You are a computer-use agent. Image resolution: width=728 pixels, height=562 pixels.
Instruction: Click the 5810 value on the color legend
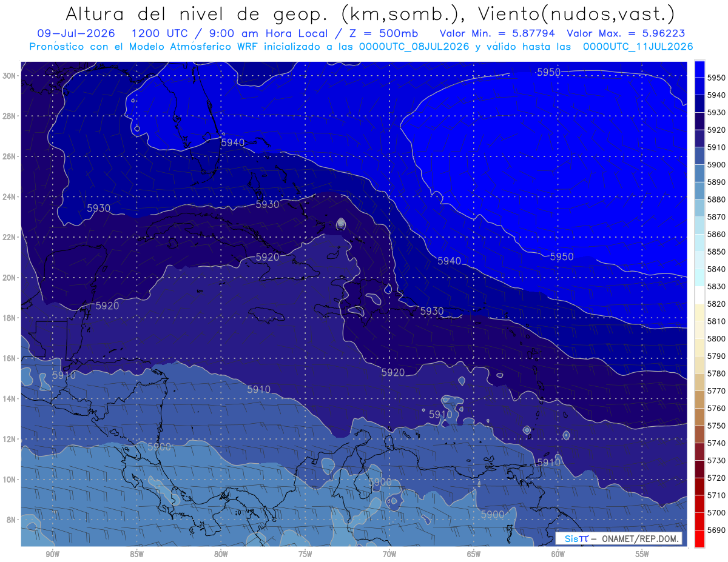(716, 321)
